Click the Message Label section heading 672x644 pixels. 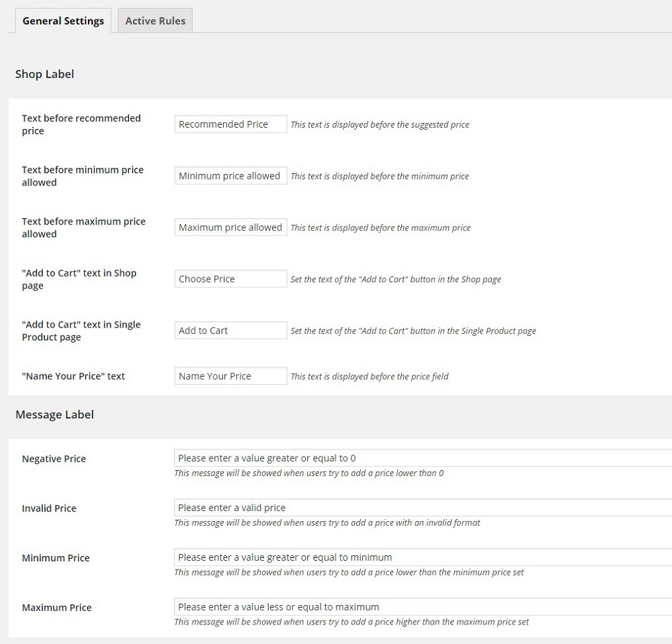click(54, 414)
